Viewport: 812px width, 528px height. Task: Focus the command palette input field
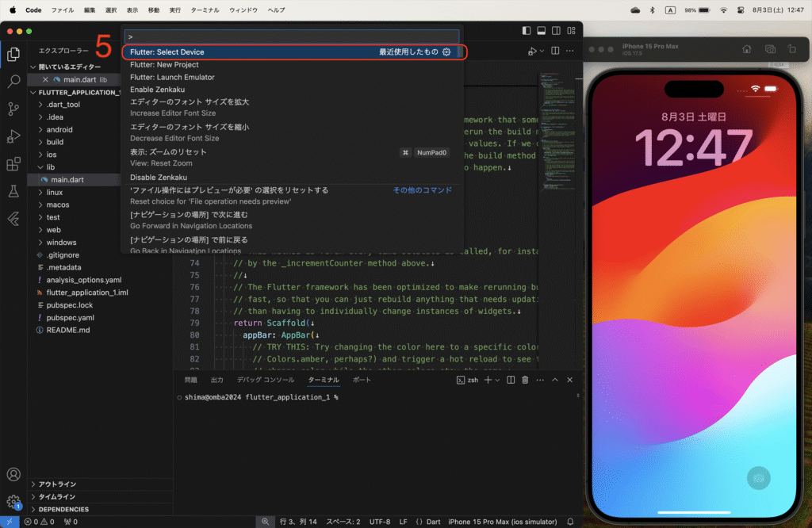pos(292,36)
